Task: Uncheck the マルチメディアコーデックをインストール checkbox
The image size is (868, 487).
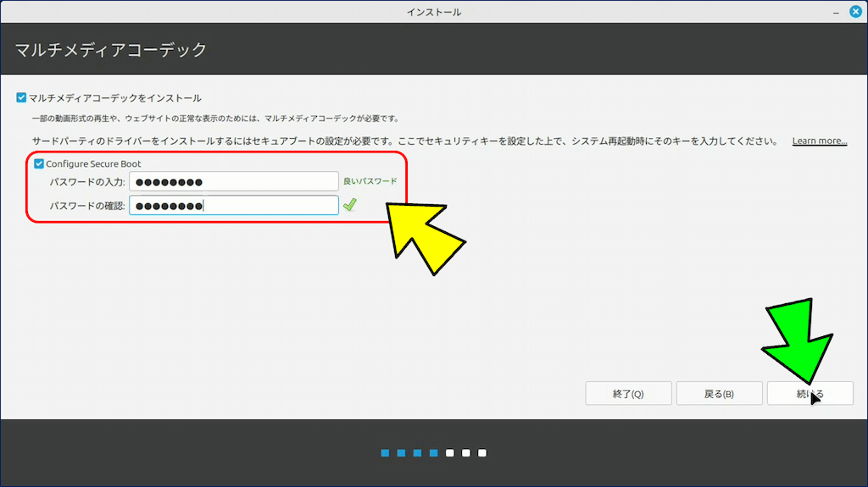Action: tap(22, 97)
